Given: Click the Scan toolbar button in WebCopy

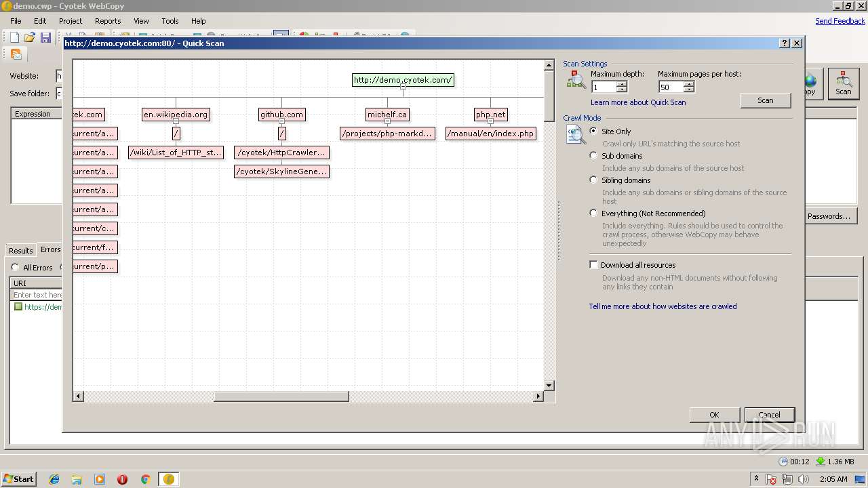Looking at the screenshot, I should pyautogui.click(x=843, y=84).
